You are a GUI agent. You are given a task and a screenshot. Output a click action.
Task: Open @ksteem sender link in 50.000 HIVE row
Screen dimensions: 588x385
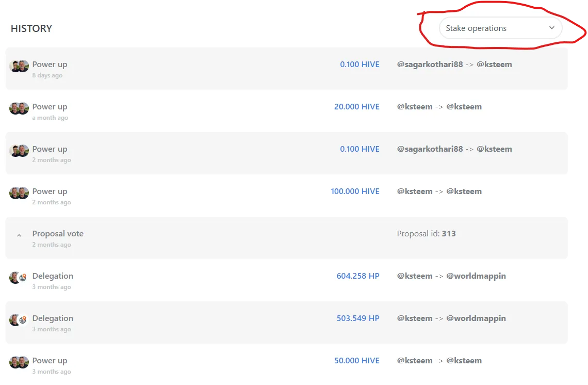415,361
